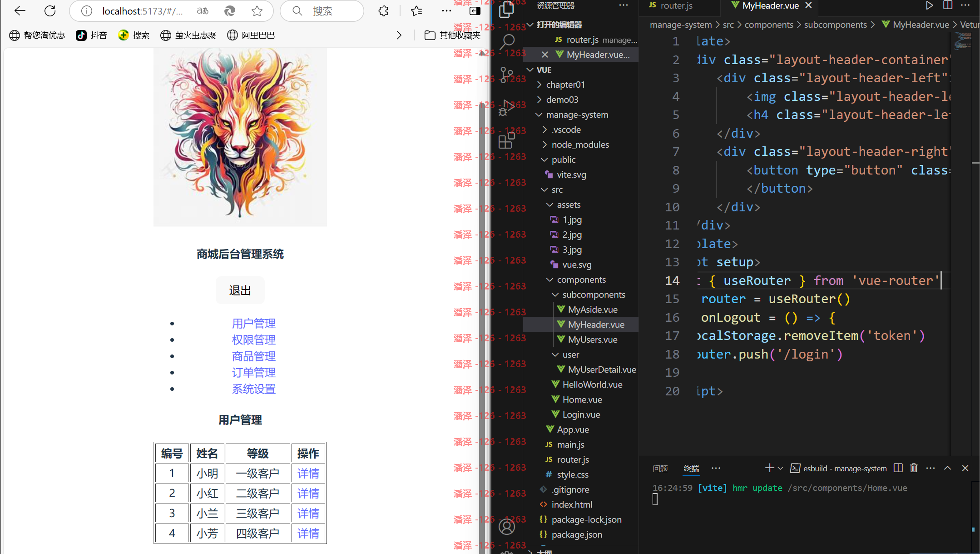Open the favorites list icon
This screenshot has height=554, width=980.
coord(416,11)
